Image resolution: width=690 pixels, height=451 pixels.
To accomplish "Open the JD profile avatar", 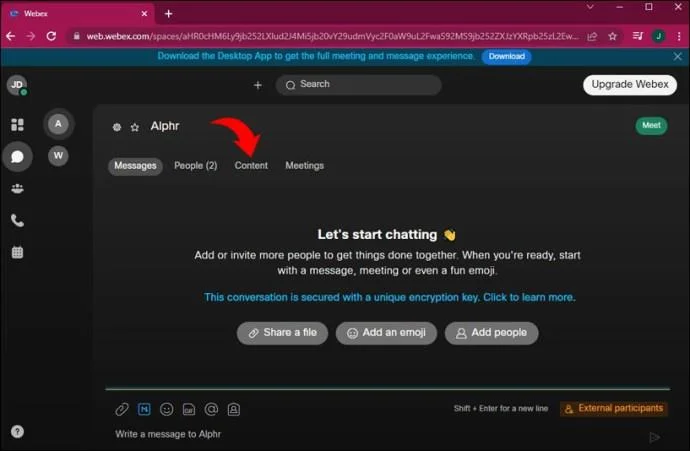I will point(17,85).
